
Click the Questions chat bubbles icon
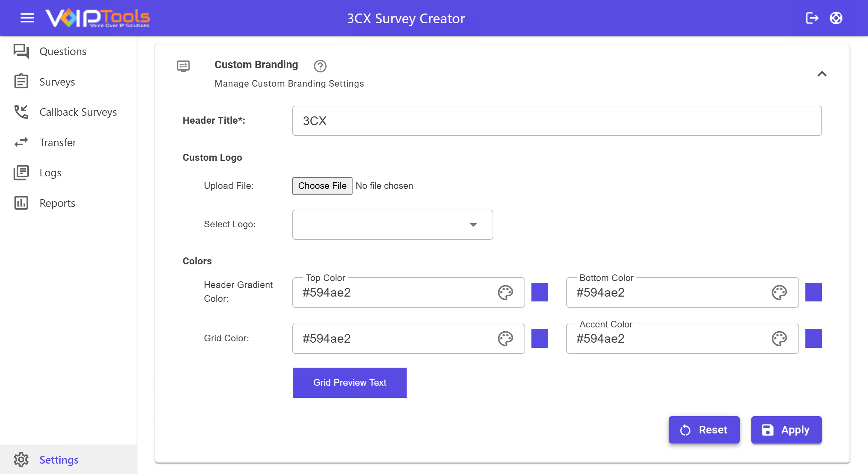(x=21, y=51)
